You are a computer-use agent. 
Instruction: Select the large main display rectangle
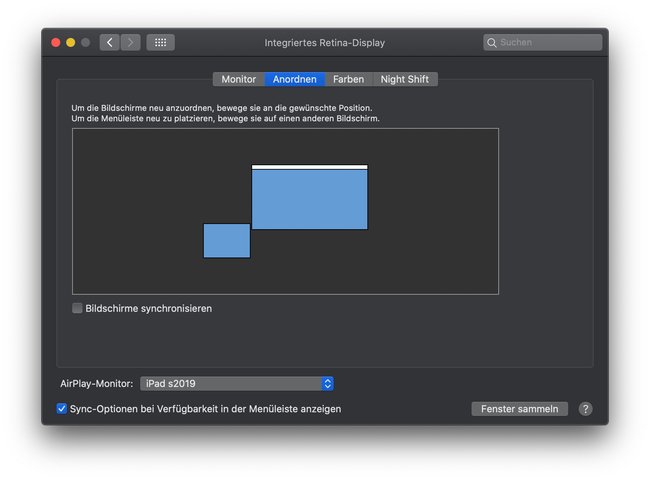pos(310,199)
